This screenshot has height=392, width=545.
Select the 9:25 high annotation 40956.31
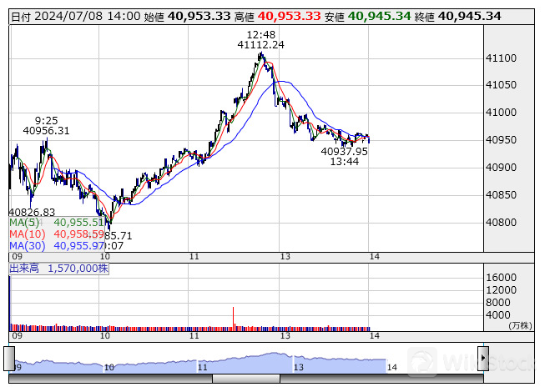pyautogui.click(x=46, y=130)
